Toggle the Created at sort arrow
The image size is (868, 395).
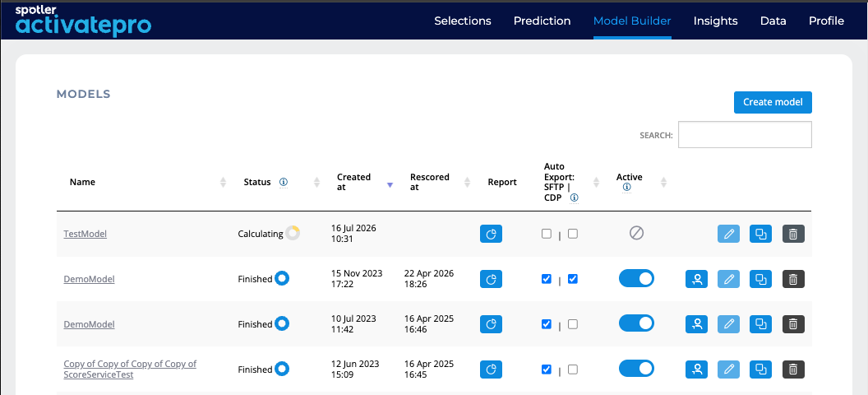coord(390,186)
